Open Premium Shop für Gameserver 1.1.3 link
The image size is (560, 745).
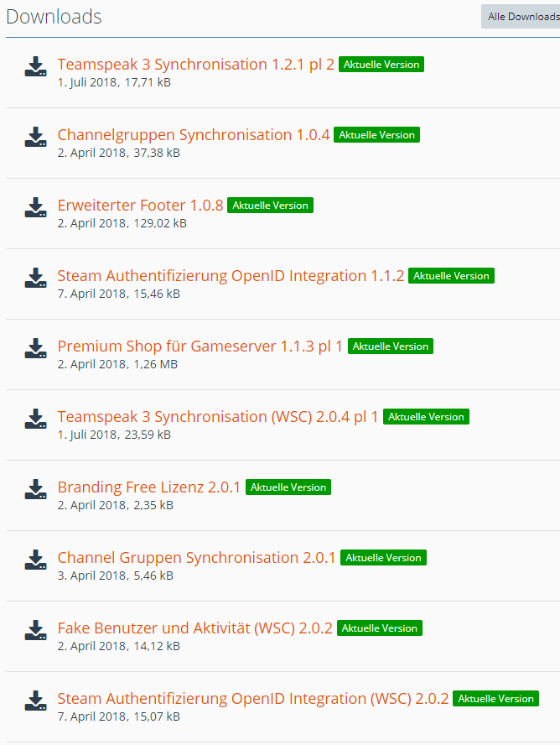(200, 346)
